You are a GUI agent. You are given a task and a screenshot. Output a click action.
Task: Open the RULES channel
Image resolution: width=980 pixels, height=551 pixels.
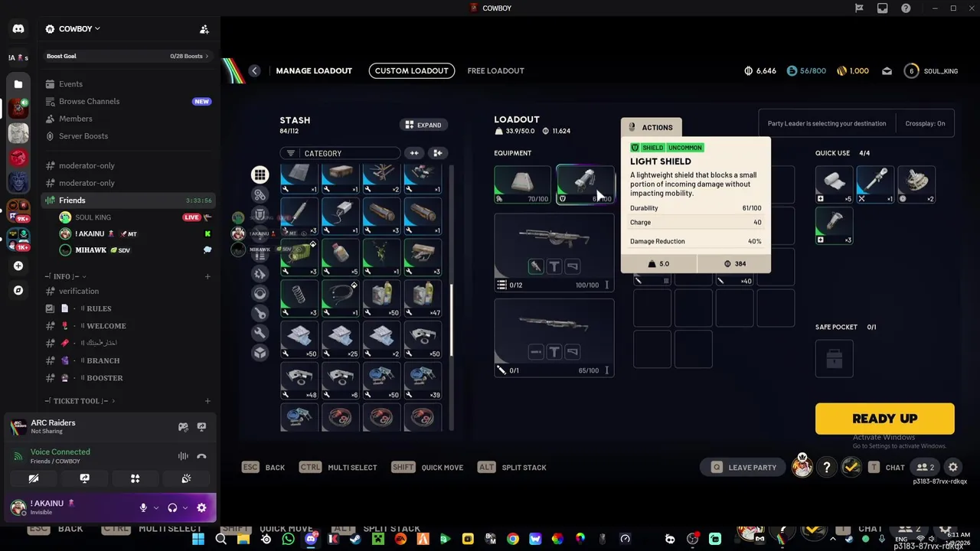click(x=129, y=308)
